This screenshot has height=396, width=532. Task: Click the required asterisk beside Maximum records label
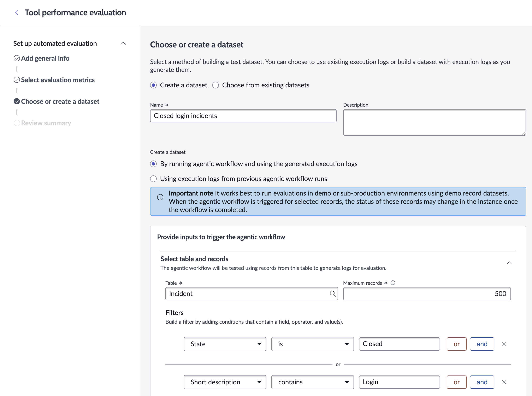click(x=386, y=283)
